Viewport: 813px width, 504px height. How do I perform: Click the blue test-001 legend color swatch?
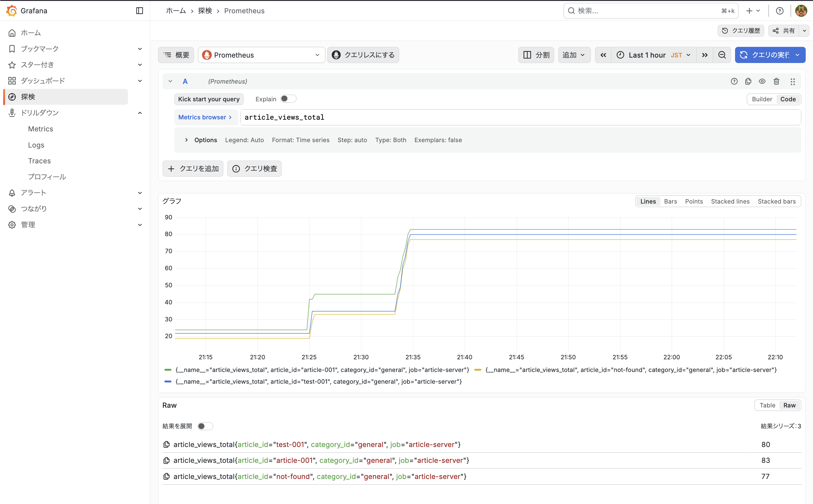tap(168, 381)
